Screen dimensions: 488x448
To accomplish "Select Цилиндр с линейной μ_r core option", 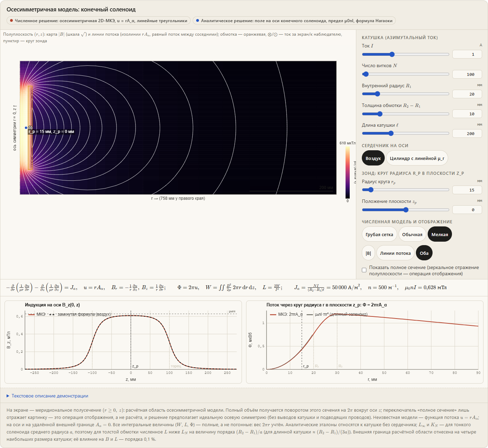I will click(x=417, y=158).
